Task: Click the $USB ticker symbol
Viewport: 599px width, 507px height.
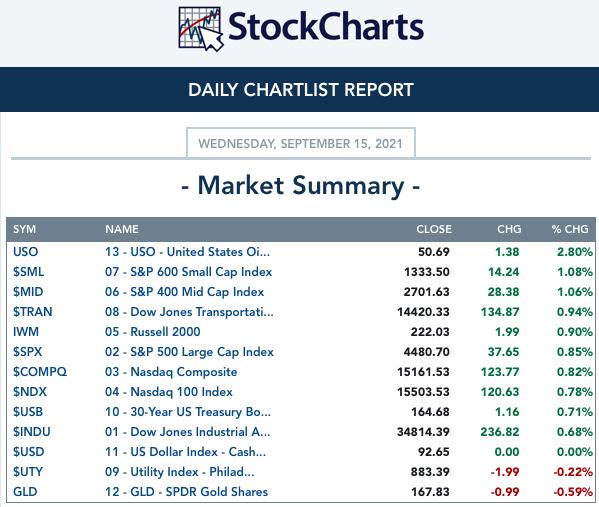Action: click(x=28, y=412)
